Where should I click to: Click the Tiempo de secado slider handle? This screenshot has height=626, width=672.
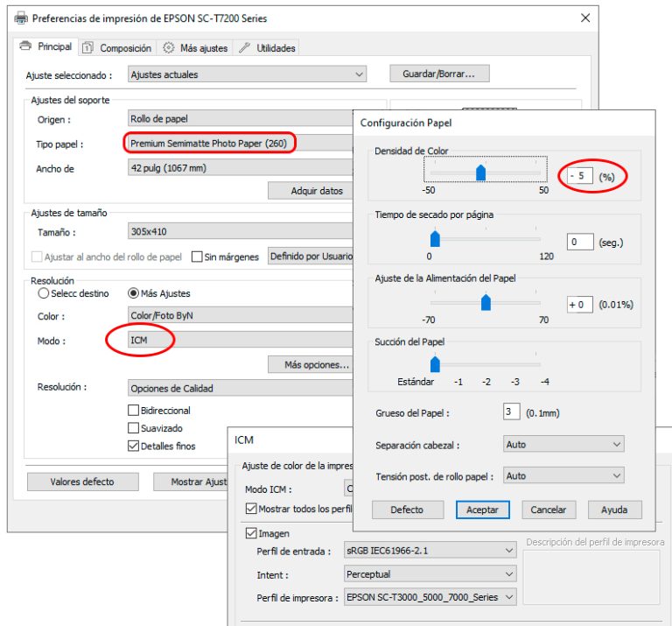click(x=435, y=238)
